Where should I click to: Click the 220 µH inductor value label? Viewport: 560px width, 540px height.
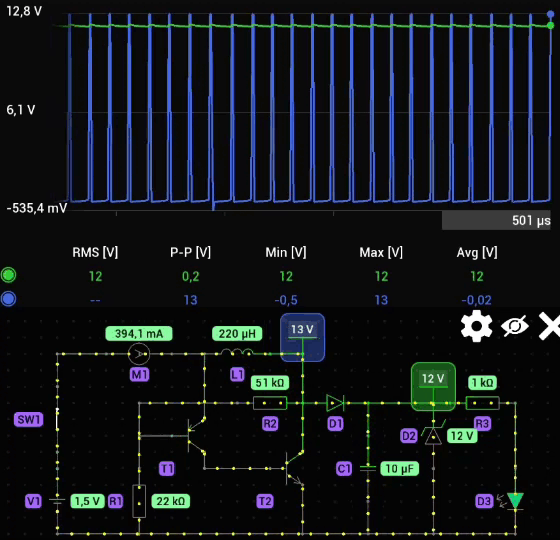click(x=237, y=334)
